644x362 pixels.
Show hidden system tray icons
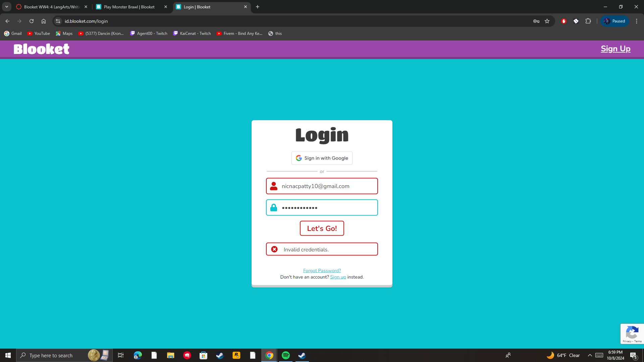point(590,355)
